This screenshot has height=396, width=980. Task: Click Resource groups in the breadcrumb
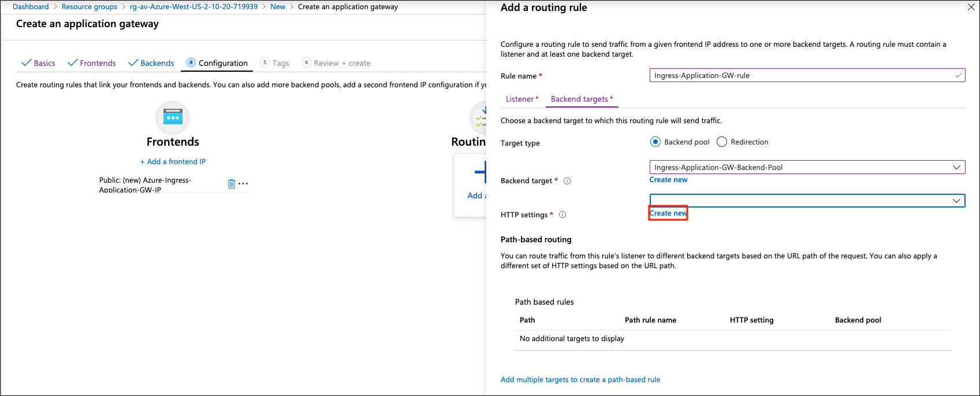[x=90, y=7]
